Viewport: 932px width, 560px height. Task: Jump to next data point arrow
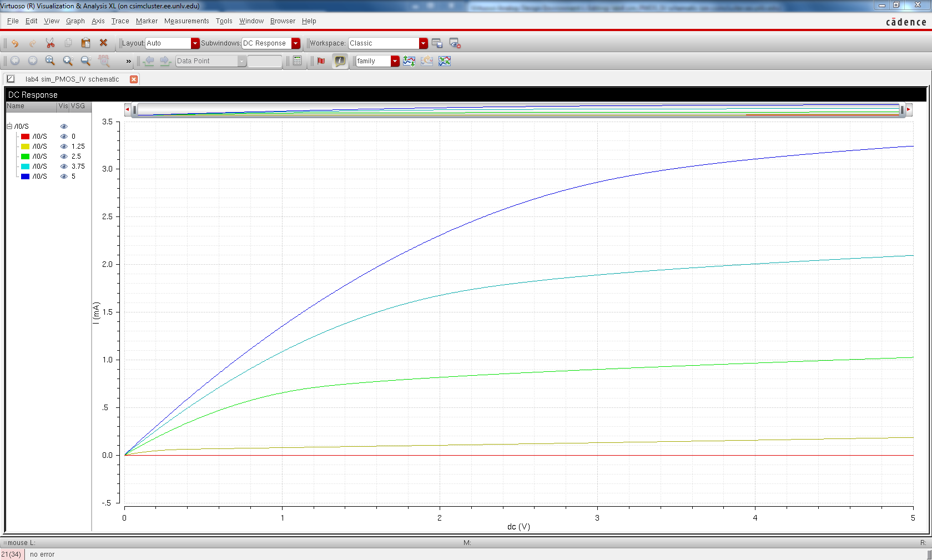point(165,60)
